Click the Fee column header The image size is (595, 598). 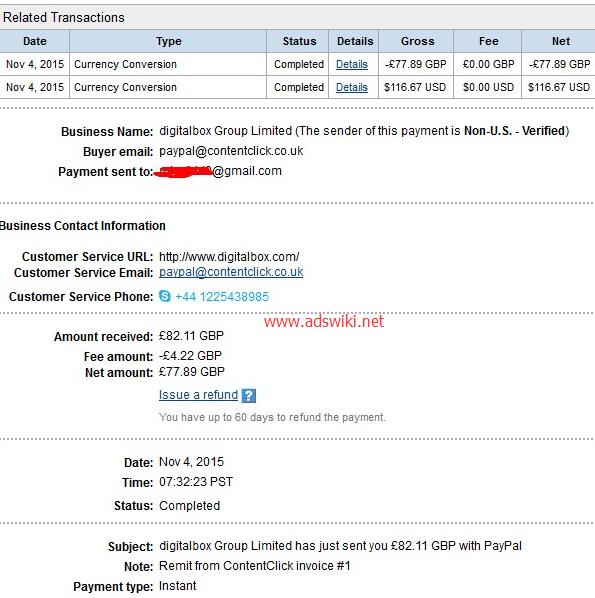click(488, 41)
